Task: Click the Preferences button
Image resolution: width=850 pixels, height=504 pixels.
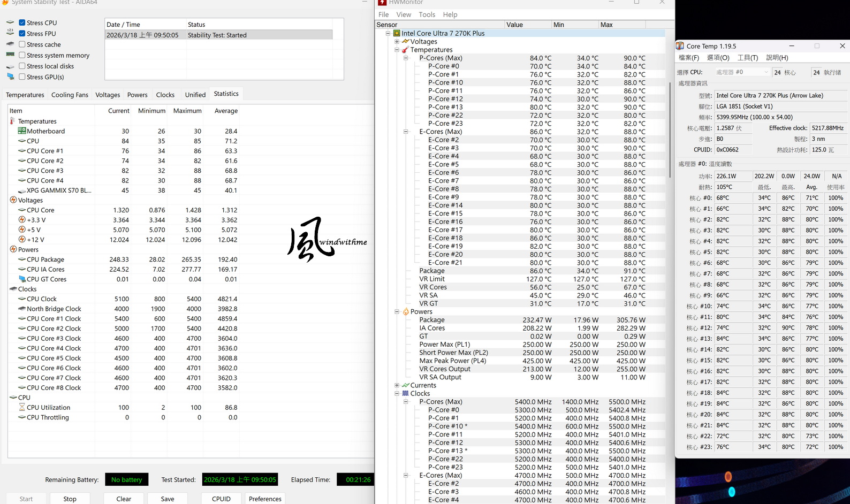Action: pyautogui.click(x=265, y=499)
